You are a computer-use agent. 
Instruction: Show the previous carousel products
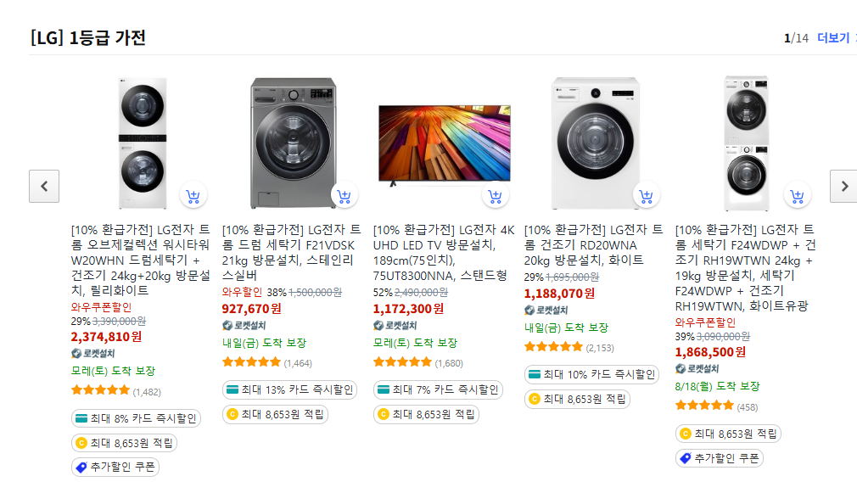point(44,186)
